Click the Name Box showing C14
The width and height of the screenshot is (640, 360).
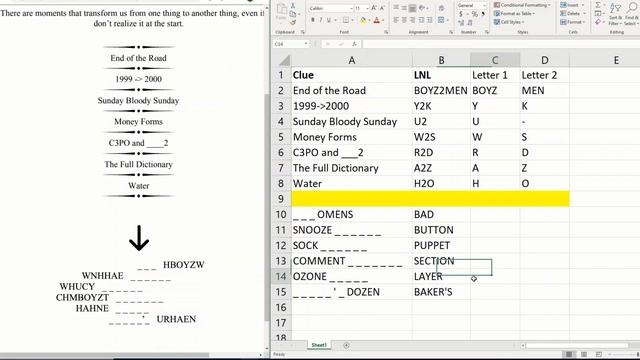tap(291, 44)
